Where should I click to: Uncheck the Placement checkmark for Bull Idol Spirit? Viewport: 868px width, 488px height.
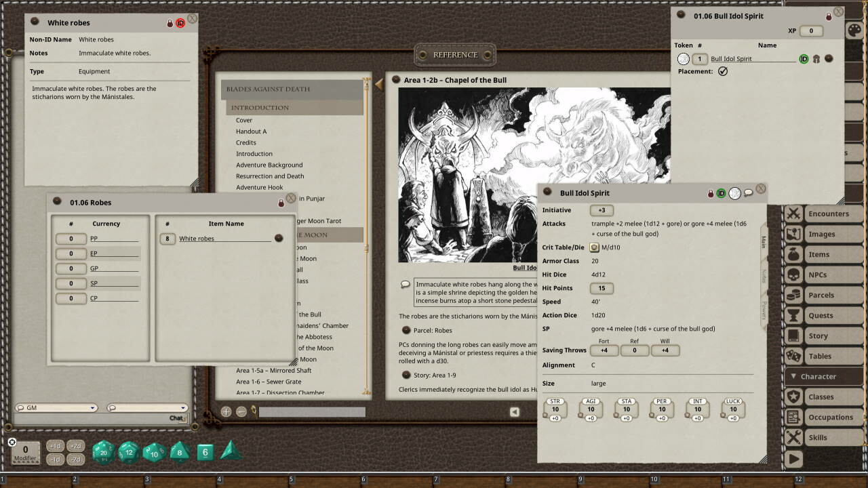pyautogui.click(x=722, y=70)
